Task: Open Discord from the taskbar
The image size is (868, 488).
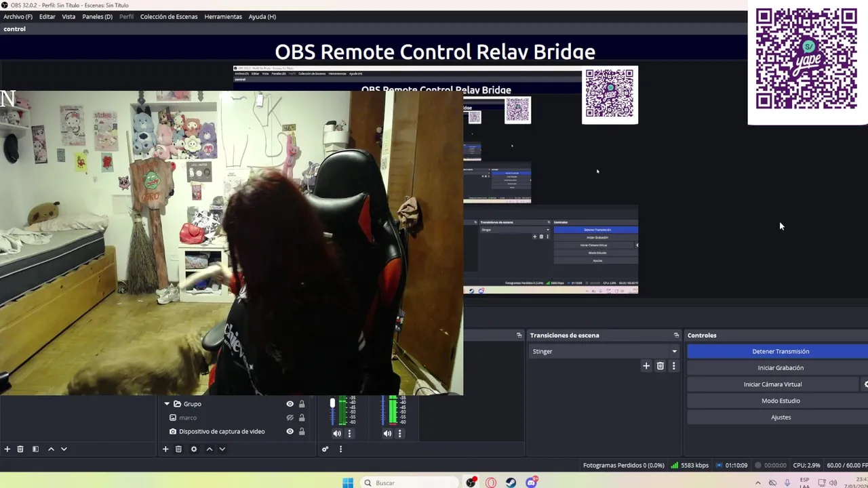Action: [x=532, y=483]
